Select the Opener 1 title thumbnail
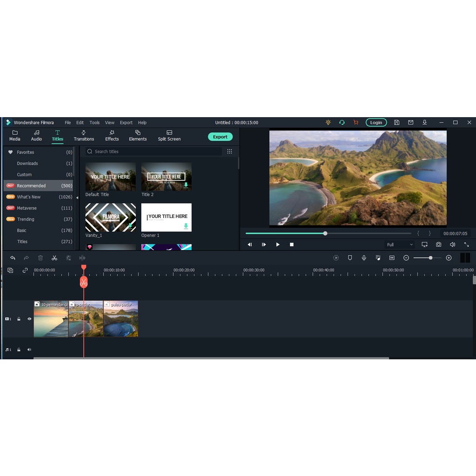476x476 pixels. click(x=166, y=218)
